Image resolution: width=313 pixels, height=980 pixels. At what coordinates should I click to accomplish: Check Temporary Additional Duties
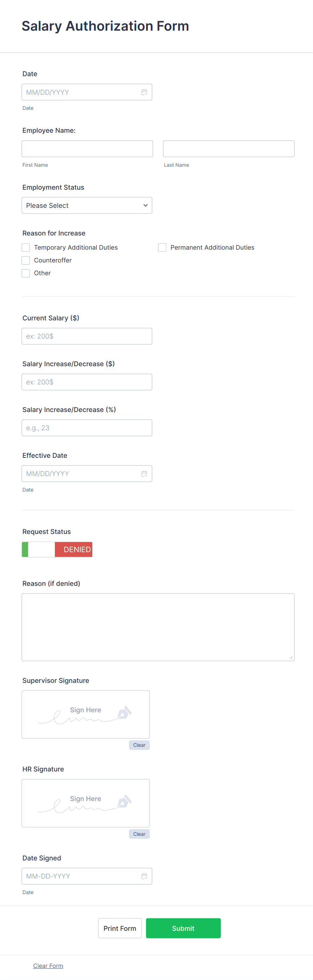[26, 247]
